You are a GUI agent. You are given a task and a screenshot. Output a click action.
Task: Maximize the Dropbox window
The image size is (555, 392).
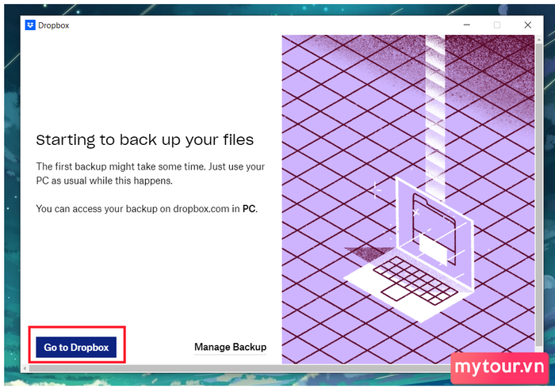(497, 25)
